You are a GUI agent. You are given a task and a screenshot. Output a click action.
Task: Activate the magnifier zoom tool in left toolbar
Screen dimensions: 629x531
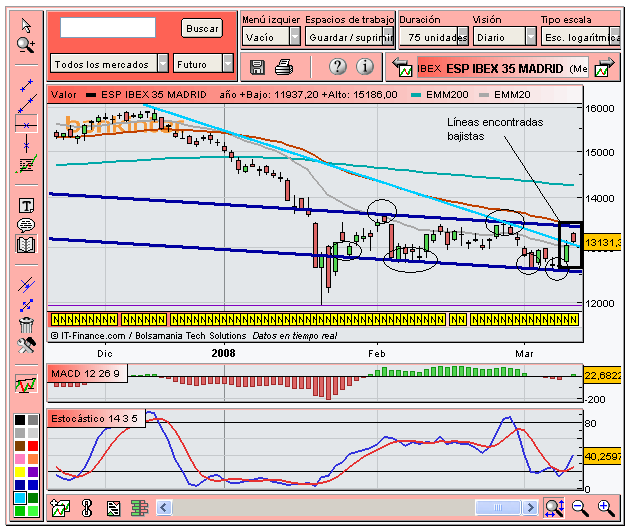(26, 45)
